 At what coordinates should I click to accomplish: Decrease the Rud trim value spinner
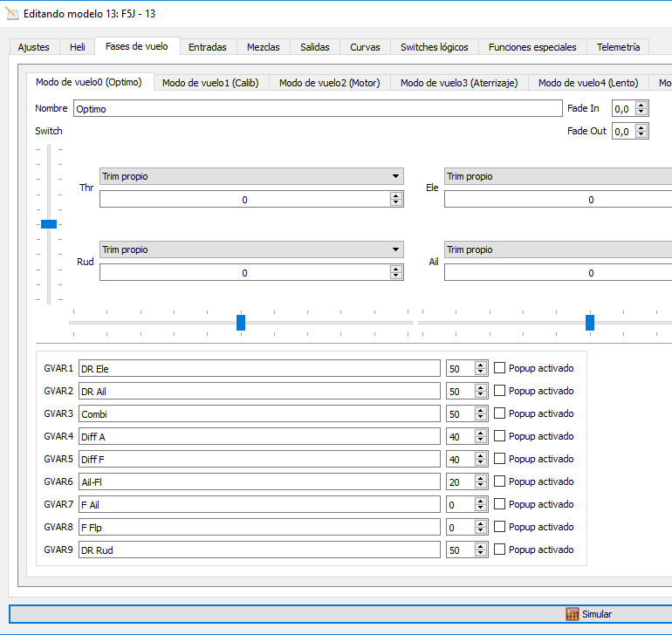coord(396,276)
